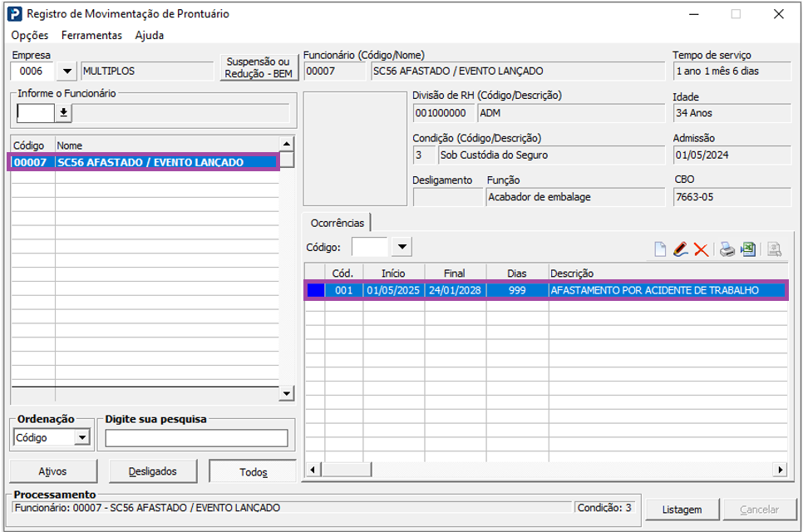Click the ADM division description field
803x532 pixels.
tap(571, 113)
